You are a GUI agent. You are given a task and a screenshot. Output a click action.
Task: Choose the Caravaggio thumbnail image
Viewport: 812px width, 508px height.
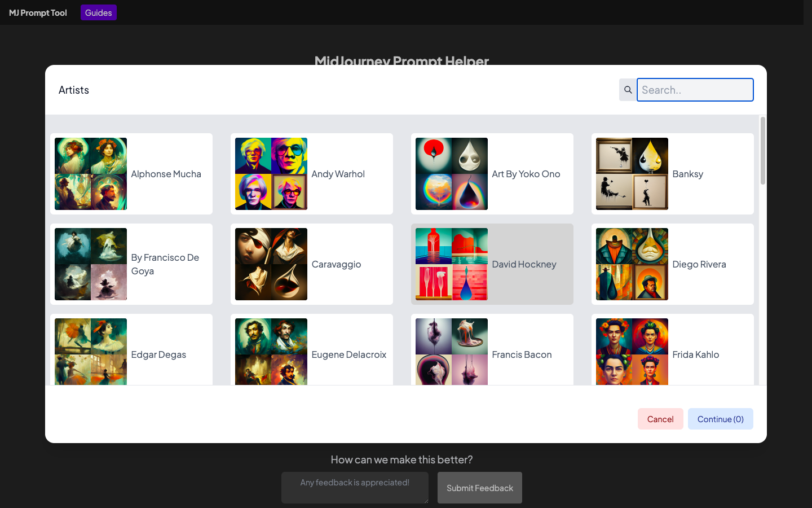271,264
